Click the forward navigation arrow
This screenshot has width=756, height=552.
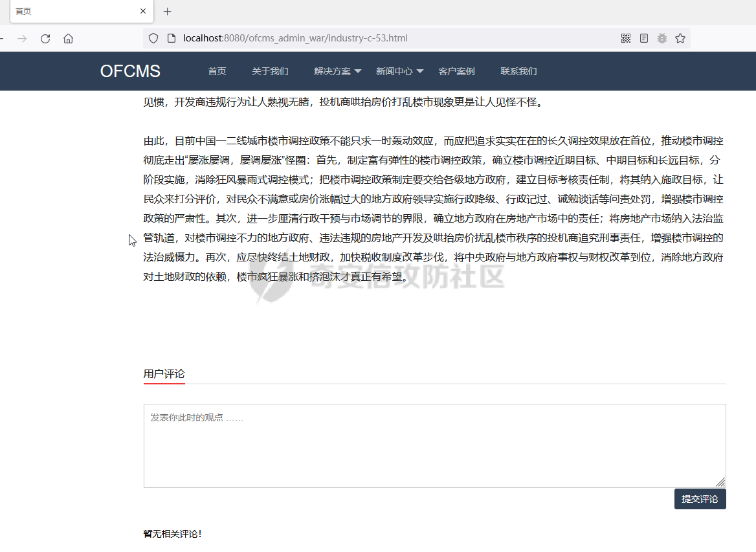coord(22,39)
